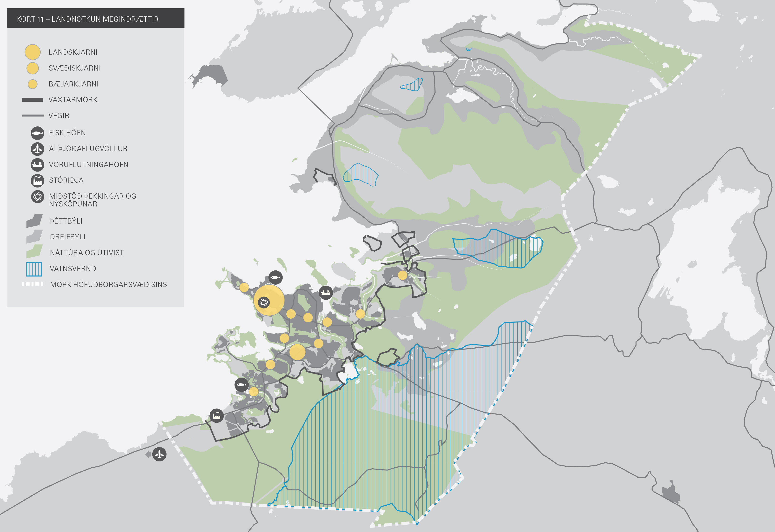775x532 pixels.
Task: Click the large yellow LANDSKJARNI circle in legend
Action: tap(33, 52)
